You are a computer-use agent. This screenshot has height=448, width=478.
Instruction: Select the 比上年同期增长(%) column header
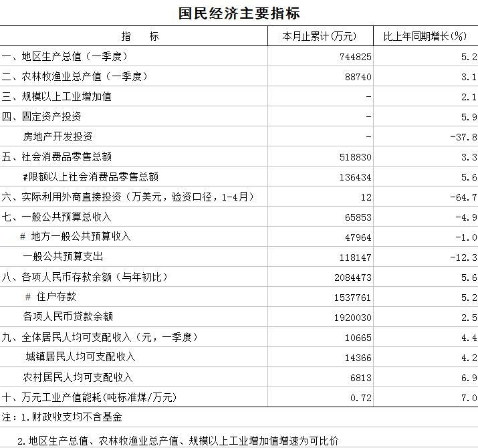click(x=425, y=36)
